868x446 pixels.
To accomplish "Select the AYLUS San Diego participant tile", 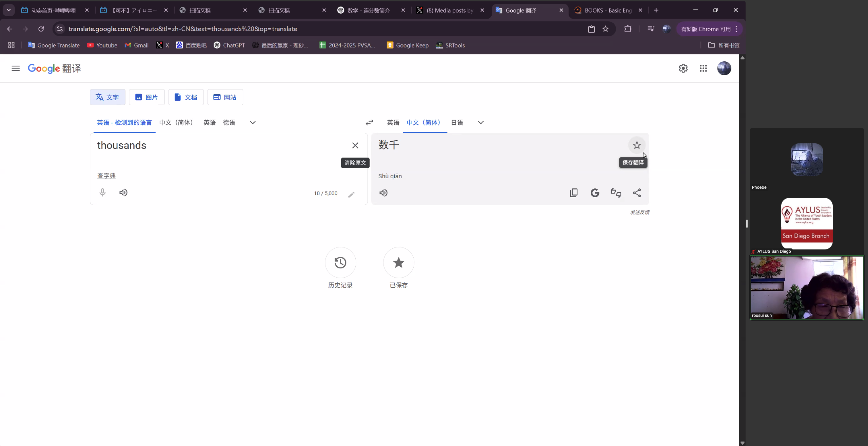I will 807,224.
